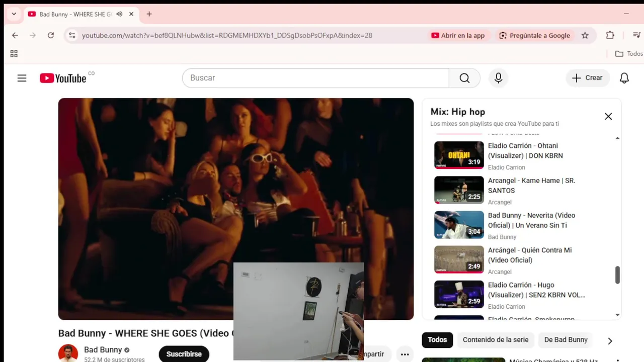Select the YouTube URL in address bar
Viewport: 644px width, 362px height.
pyautogui.click(x=227, y=35)
